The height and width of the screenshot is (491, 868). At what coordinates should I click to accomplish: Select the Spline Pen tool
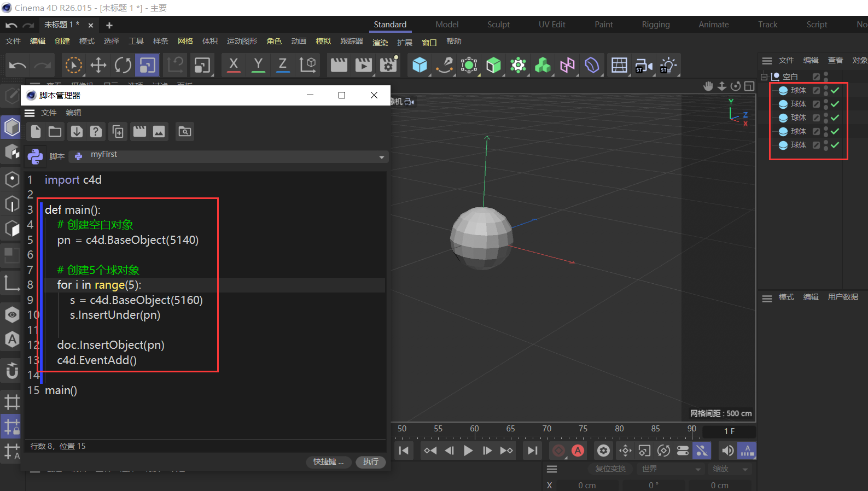tap(444, 66)
